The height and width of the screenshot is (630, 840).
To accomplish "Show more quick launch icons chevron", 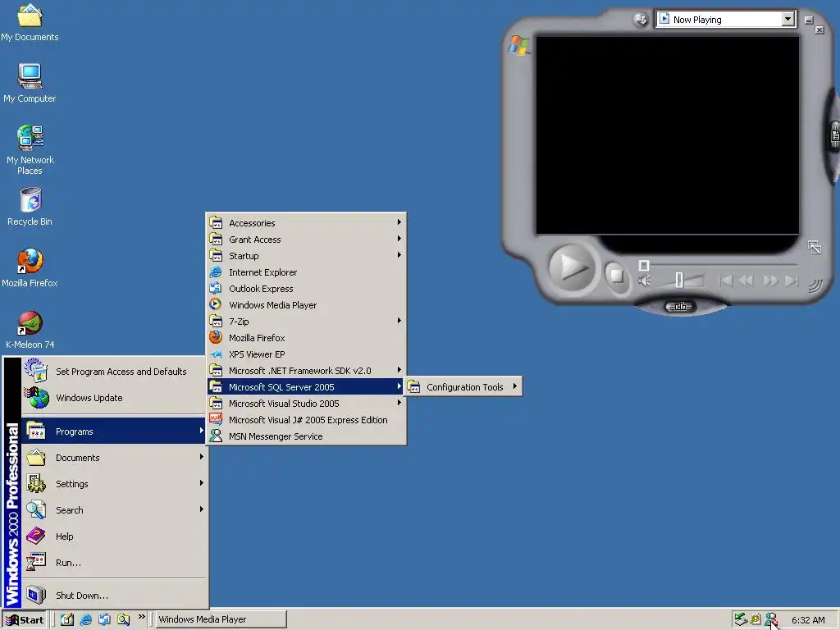I will click(141, 617).
